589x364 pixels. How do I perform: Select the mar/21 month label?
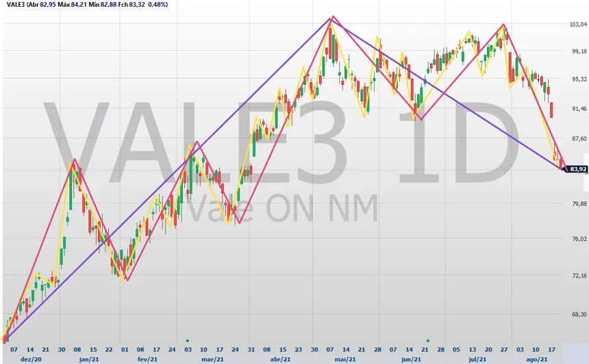coord(214,359)
